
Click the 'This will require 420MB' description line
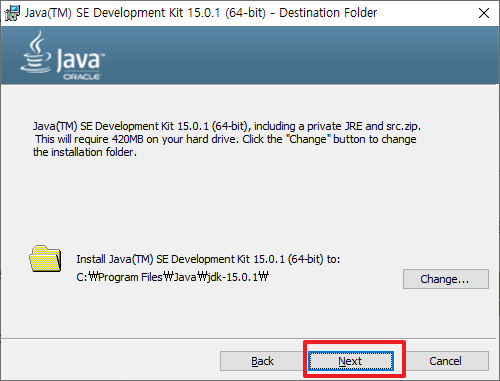pos(226,139)
